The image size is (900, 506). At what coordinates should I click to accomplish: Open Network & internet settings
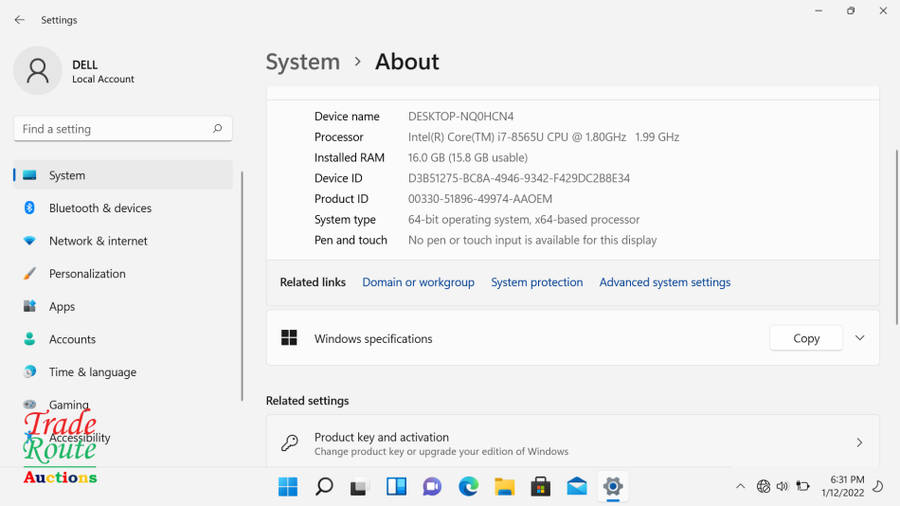click(98, 241)
